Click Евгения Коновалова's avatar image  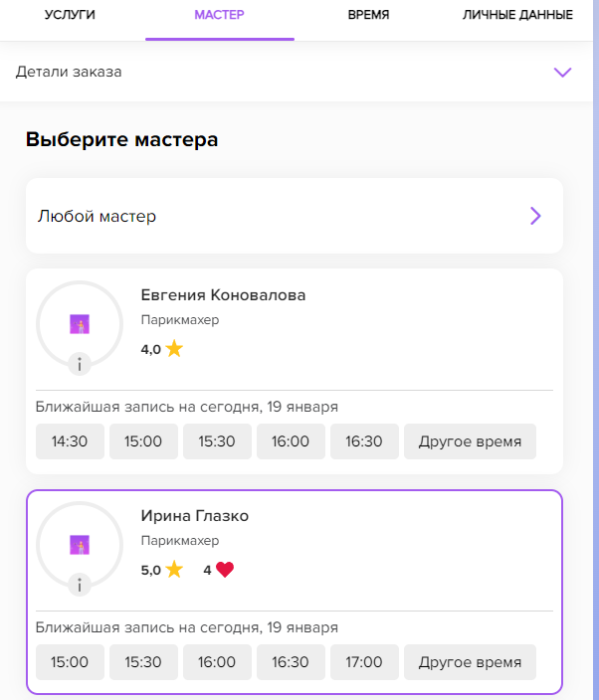[x=80, y=324]
